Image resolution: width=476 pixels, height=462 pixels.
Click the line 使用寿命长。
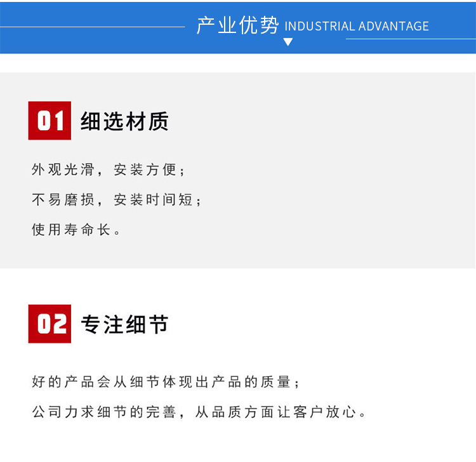(76, 230)
